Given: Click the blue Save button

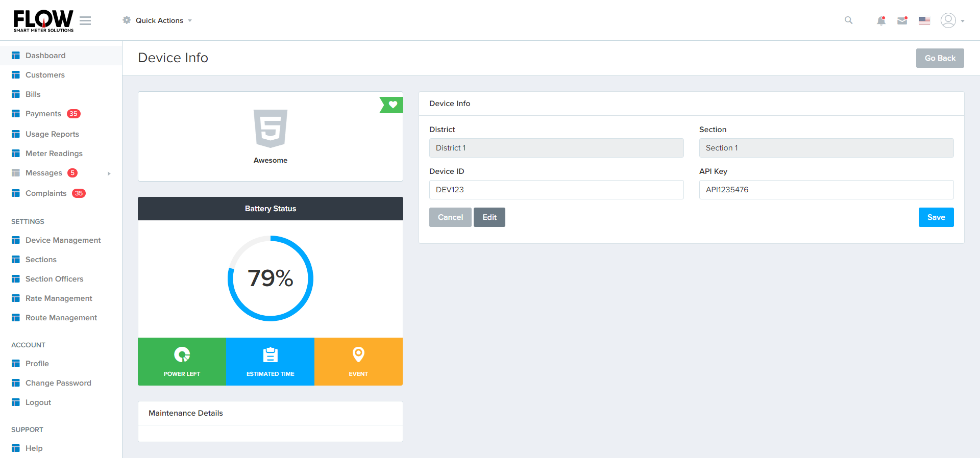Looking at the screenshot, I should 936,217.
